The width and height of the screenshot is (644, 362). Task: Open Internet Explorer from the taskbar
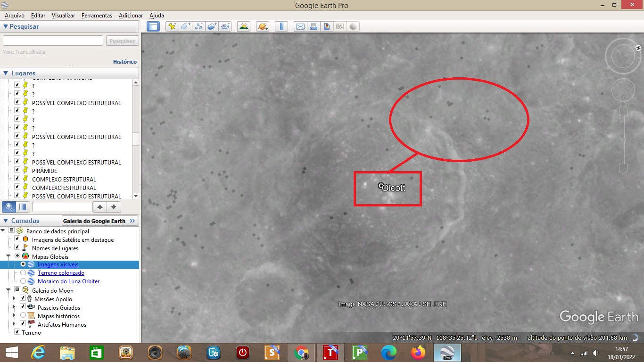click(38, 353)
